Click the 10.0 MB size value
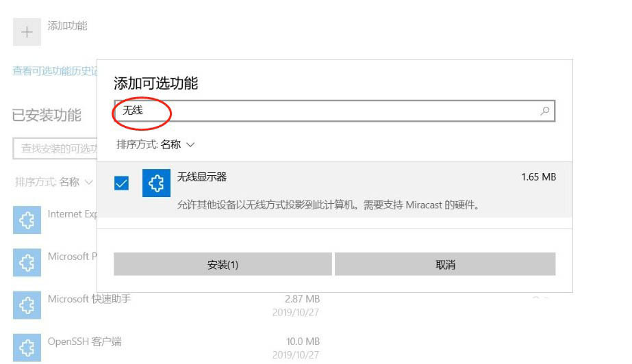Image resolution: width=632 pixels, height=364 pixels. click(303, 341)
